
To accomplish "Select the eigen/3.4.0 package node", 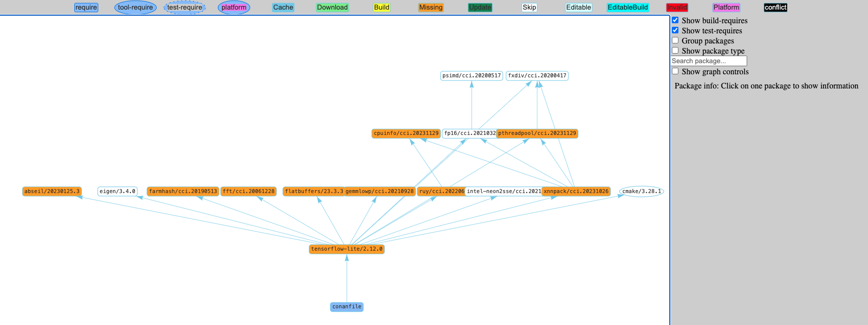I will tap(117, 192).
